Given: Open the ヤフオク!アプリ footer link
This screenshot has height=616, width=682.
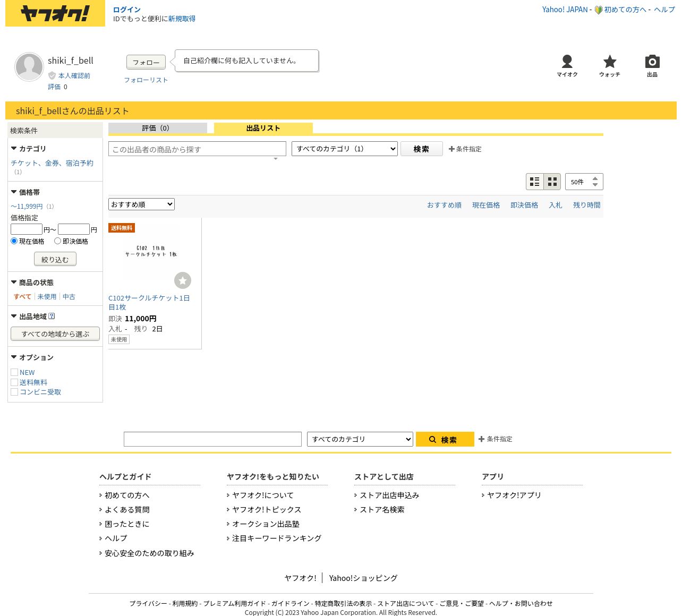Looking at the screenshot, I should [514, 495].
